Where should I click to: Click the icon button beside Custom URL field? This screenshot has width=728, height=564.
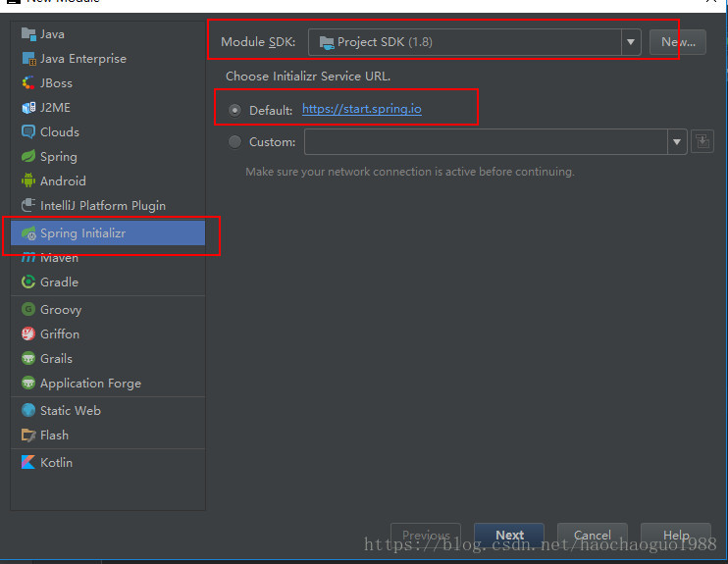point(702,141)
